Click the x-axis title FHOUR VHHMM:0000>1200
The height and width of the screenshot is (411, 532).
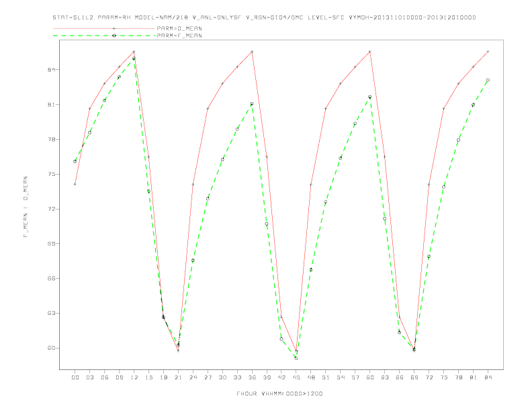(279, 394)
